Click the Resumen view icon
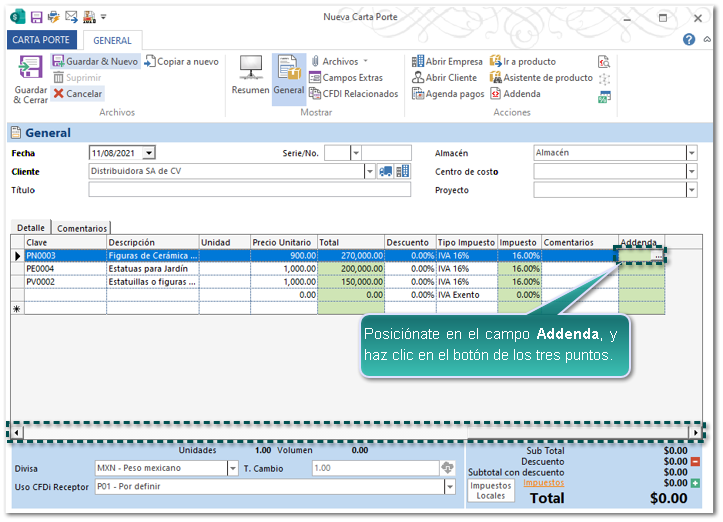Image resolution: width=723 pixels, height=522 pixels. [250, 72]
